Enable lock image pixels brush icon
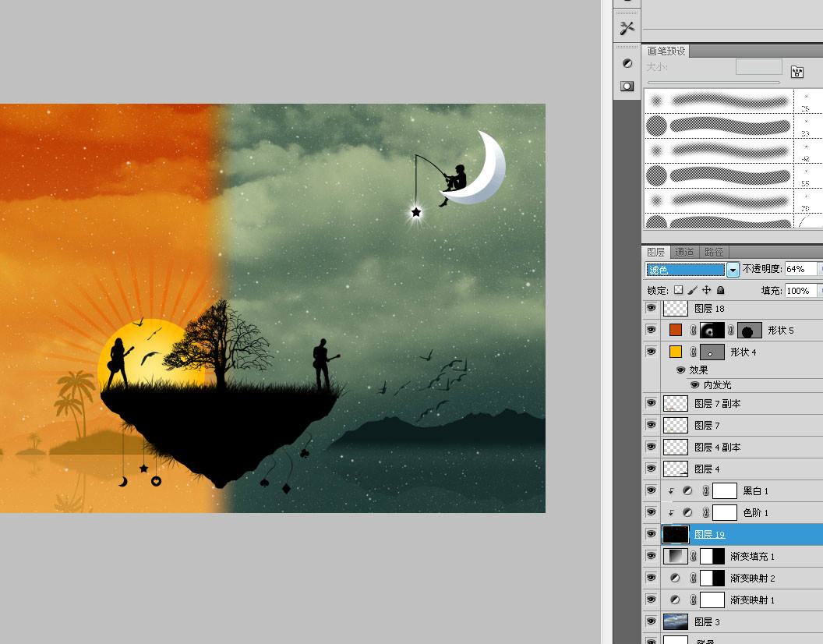Image resolution: width=823 pixels, height=644 pixels. coord(693,290)
